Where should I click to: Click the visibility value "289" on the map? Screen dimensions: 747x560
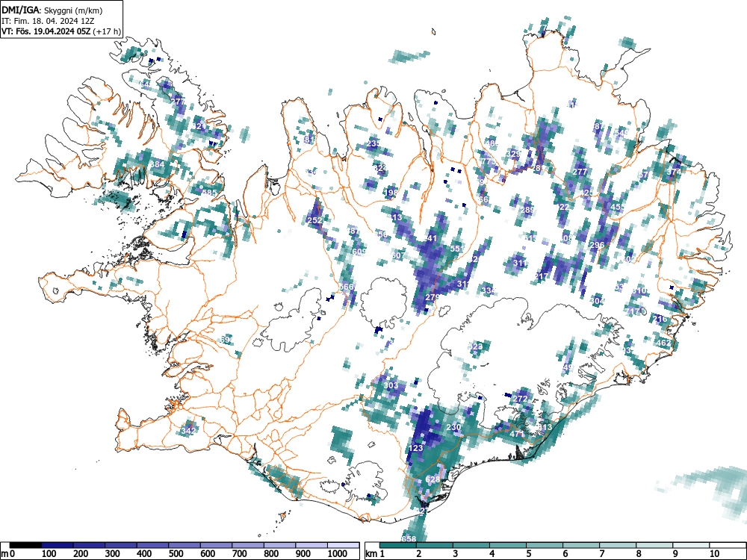pos(527,210)
